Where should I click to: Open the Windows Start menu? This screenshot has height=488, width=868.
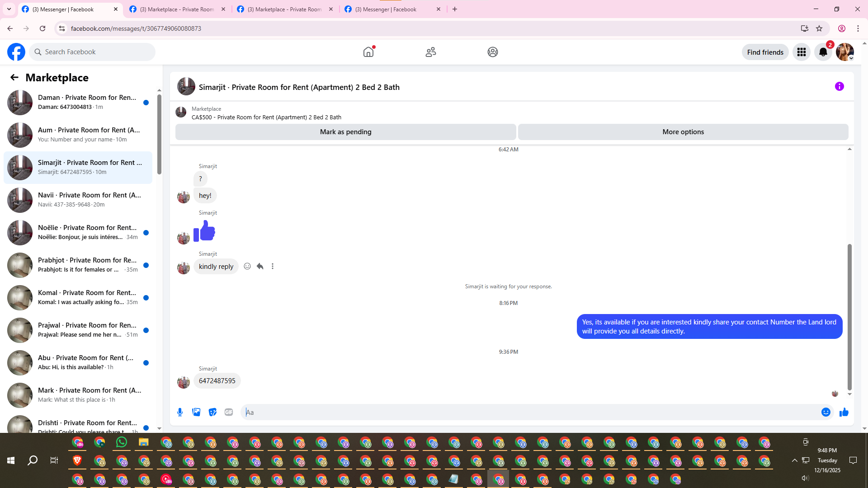coord(11,460)
